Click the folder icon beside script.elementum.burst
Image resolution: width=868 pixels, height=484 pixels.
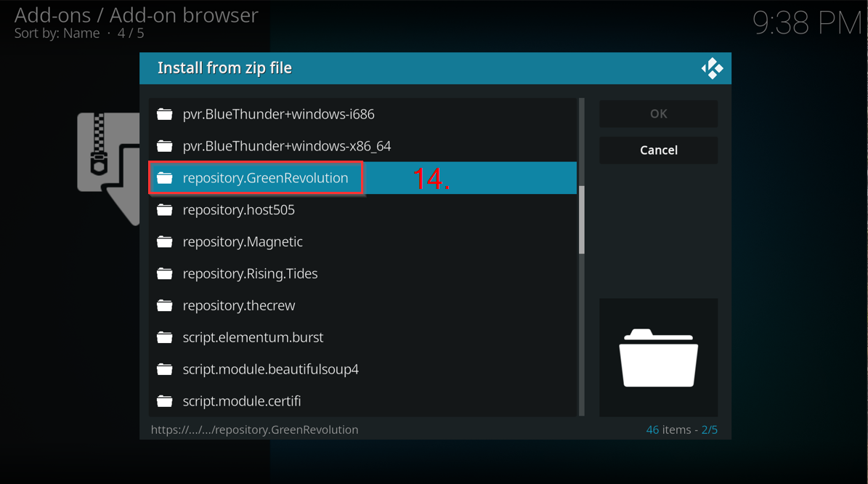coord(164,337)
